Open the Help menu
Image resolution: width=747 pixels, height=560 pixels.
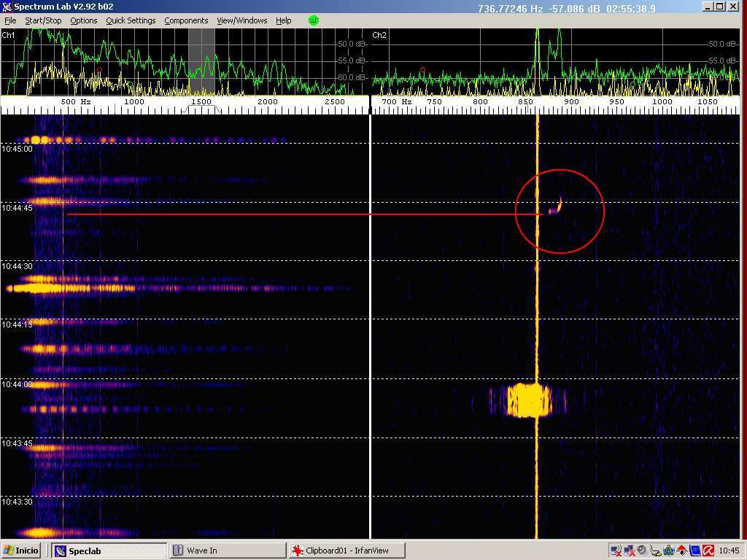click(283, 20)
